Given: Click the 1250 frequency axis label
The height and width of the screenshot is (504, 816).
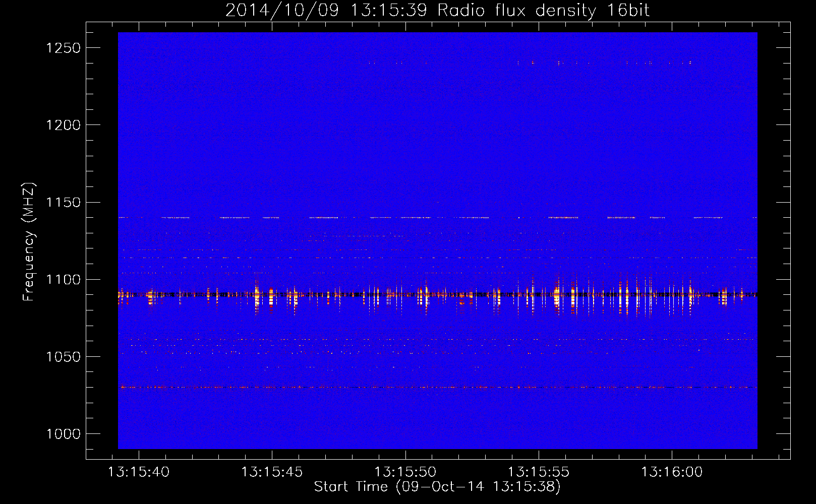Looking at the screenshot, I should click(x=64, y=48).
